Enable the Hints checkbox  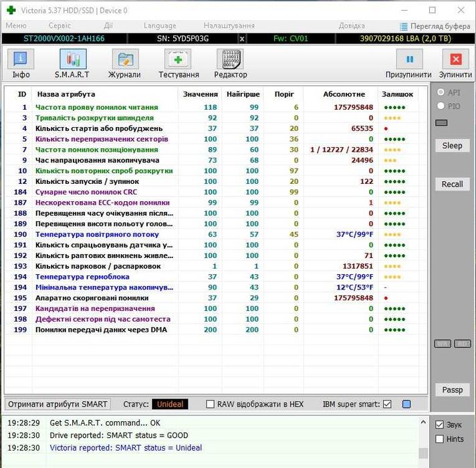pos(440,439)
